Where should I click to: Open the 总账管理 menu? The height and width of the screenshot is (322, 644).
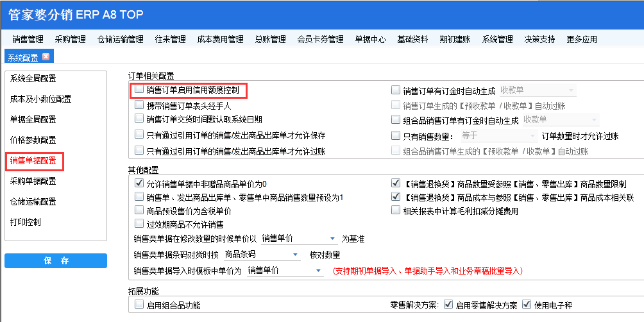[270, 40]
